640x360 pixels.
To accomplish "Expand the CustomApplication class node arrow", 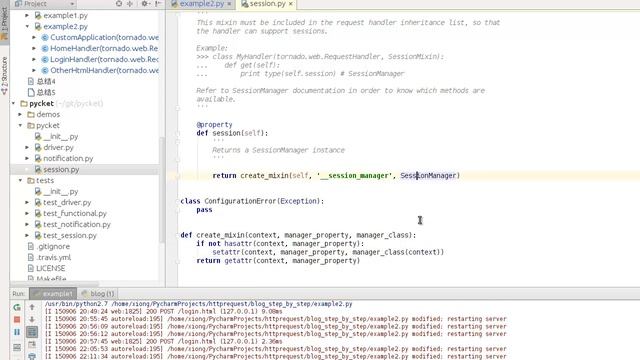I will point(34,38).
